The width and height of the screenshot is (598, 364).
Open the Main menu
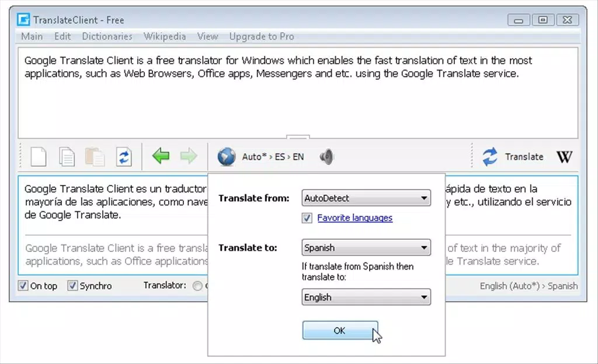pyautogui.click(x=32, y=36)
